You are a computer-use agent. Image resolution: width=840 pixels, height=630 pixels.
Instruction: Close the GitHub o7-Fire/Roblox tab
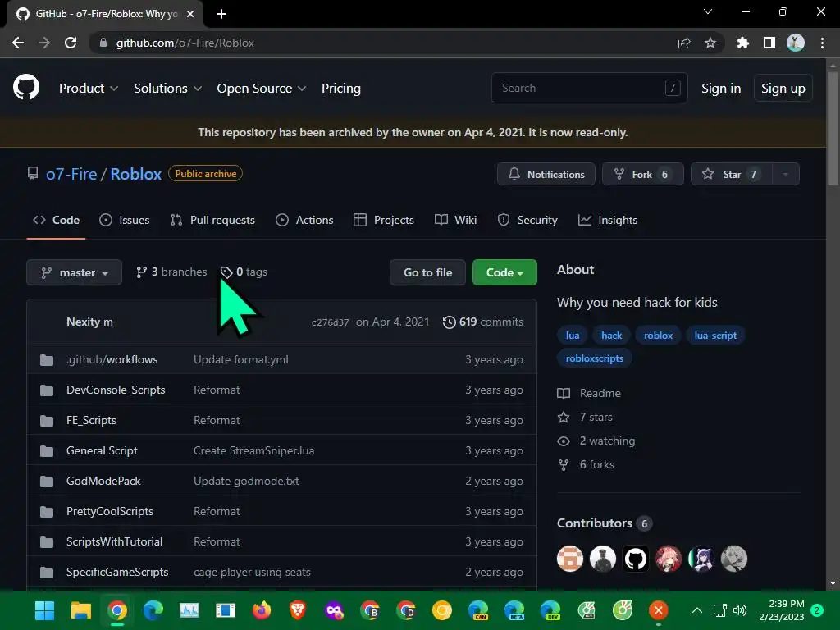[190, 14]
